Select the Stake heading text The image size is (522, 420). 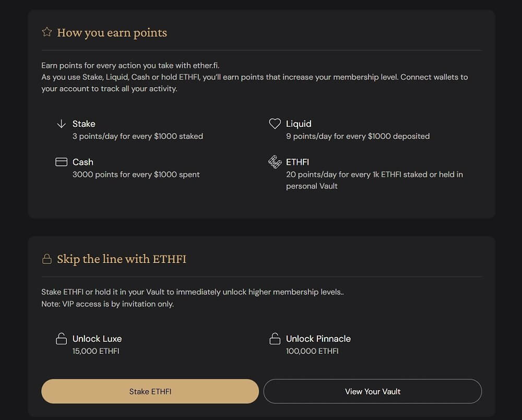pos(84,124)
